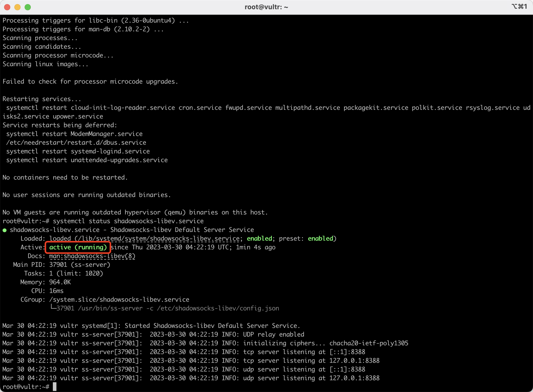Close the terminal window with the red button
The height and width of the screenshot is (392, 533).
coord(7,7)
